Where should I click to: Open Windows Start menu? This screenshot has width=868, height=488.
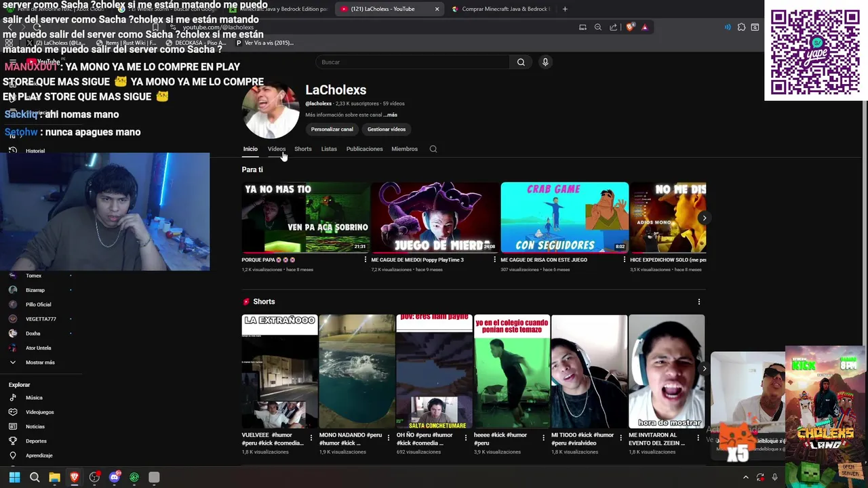pyautogui.click(x=14, y=477)
